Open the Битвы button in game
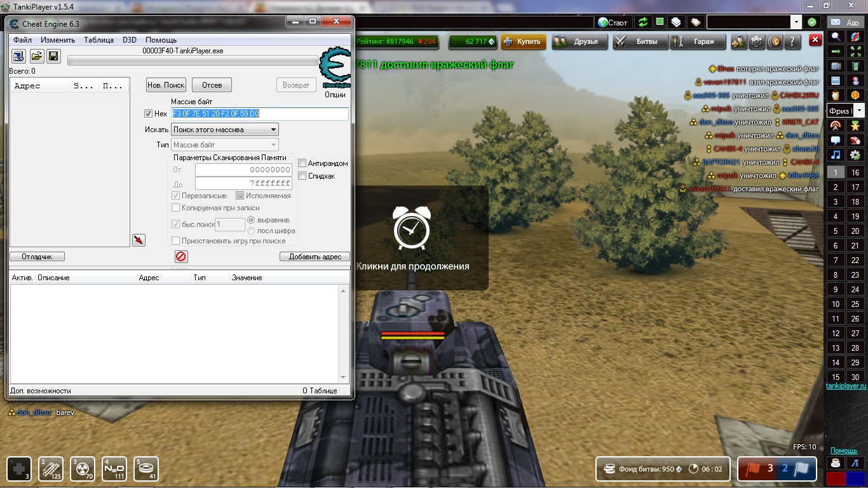Screen dimensions: 868x488 coord(640,42)
